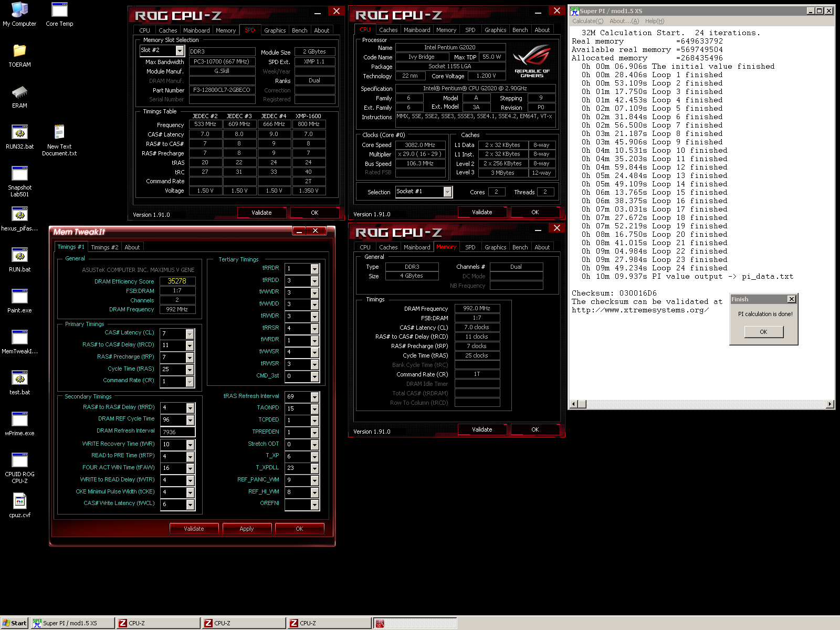
Task: Open Help menu in Super PI
Action: point(655,21)
